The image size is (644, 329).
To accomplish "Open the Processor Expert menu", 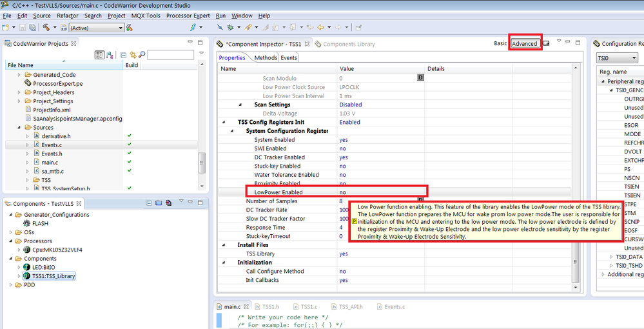I will pos(188,15).
